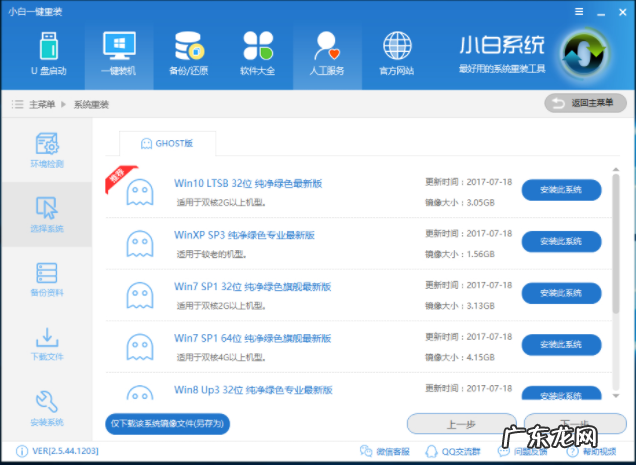Image resolution: width=636 pixels, height=466 pixels.
Task: Open the 软件大全 clover icon
Action: point(258,46)
